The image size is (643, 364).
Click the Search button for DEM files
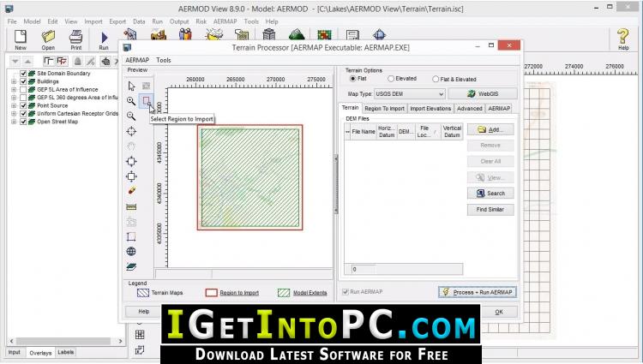[490, 194]
